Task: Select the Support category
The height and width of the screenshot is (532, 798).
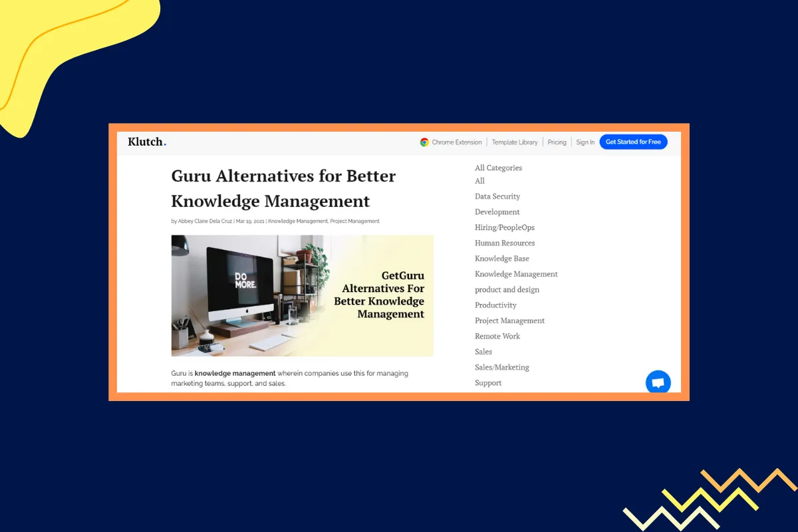Action: (x=488, y=383)
